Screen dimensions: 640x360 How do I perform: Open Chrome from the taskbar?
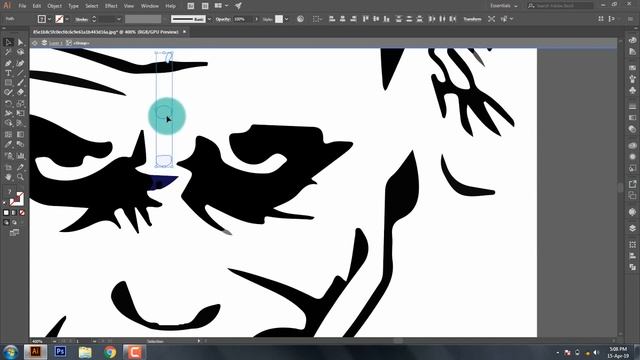pyautogui.click(x=110, y=351)
